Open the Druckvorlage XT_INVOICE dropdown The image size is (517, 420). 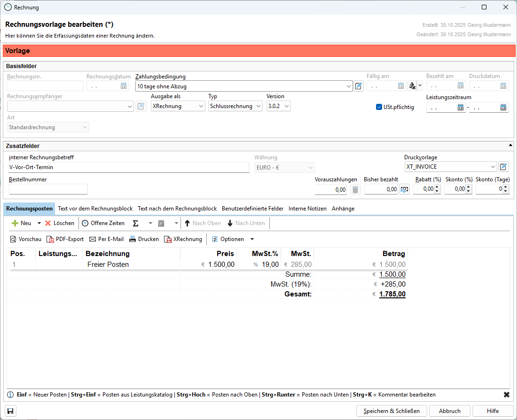click(492, 167)
